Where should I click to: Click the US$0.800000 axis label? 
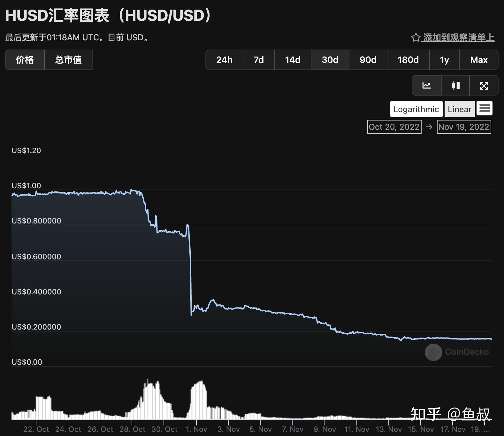[x=36, y=221]
